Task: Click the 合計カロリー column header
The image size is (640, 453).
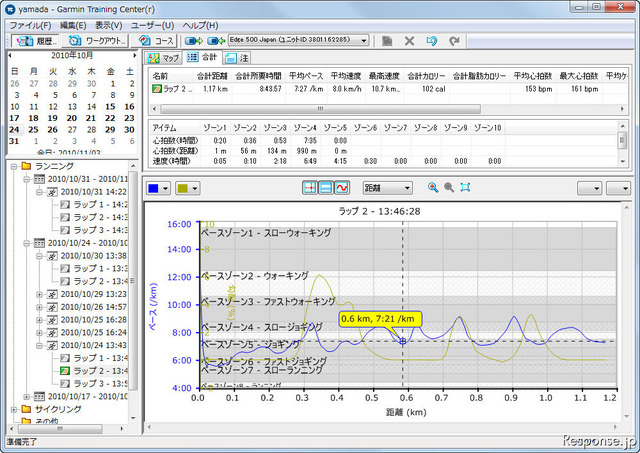Action: 426,76
